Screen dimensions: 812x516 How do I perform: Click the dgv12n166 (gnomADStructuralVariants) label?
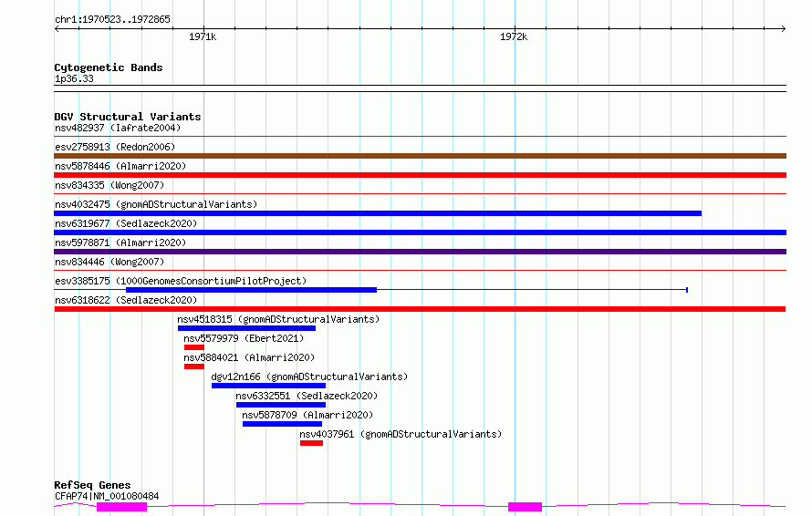pyautogui.click(x=309, y=377)
